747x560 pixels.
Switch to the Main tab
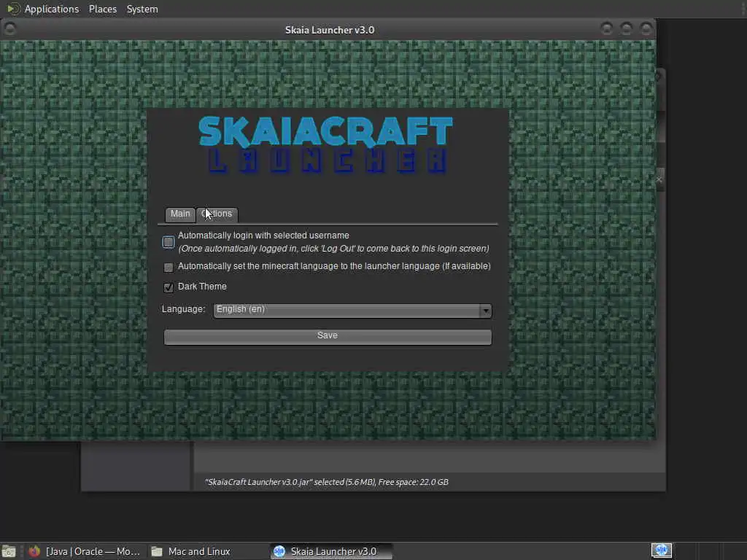180,214
